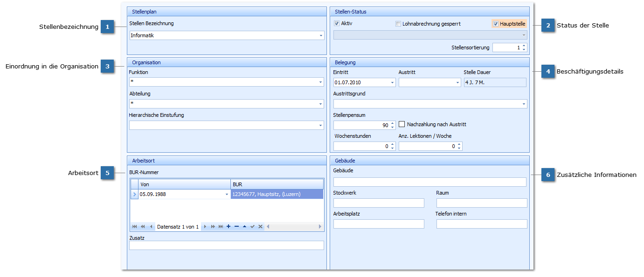
Task: Enable Lohnabrechnung gesperrt checkbox
Action: pos(398,24)
